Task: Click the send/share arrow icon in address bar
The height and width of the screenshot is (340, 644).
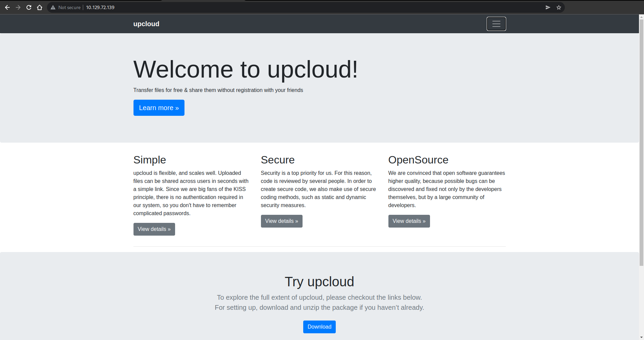Action: (x=548, y=7)
